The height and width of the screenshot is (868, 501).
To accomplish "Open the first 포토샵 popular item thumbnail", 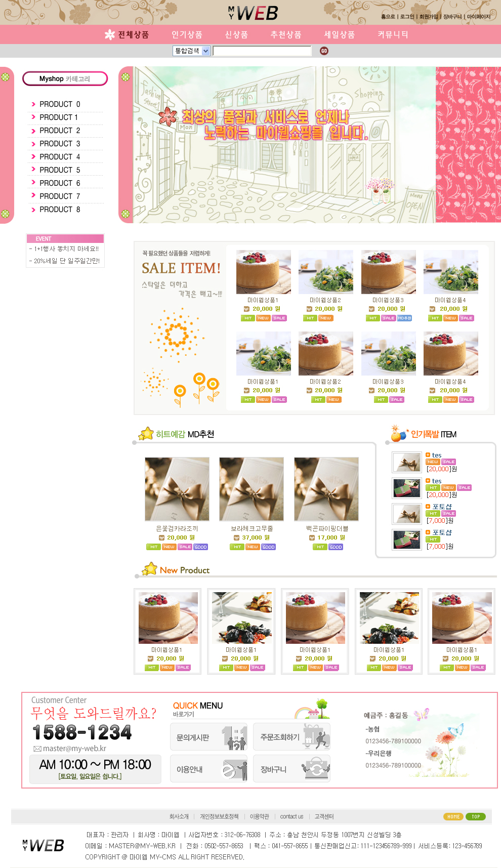I will coord(407,514).
